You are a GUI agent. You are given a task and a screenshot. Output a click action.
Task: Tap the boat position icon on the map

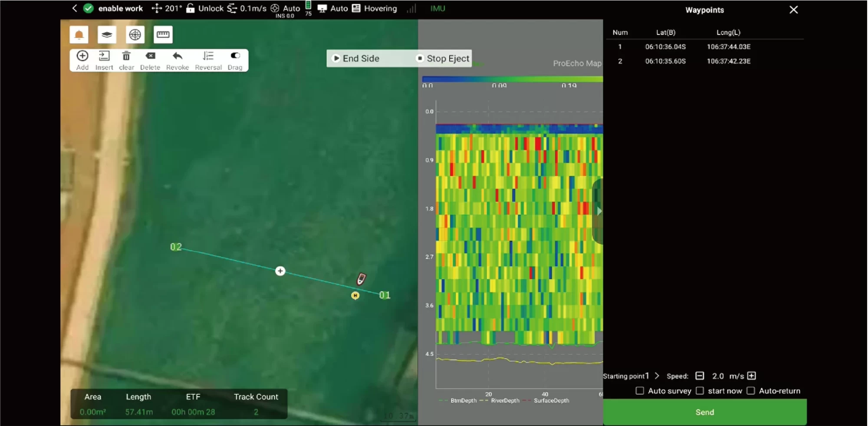click(x=361, y=279)
